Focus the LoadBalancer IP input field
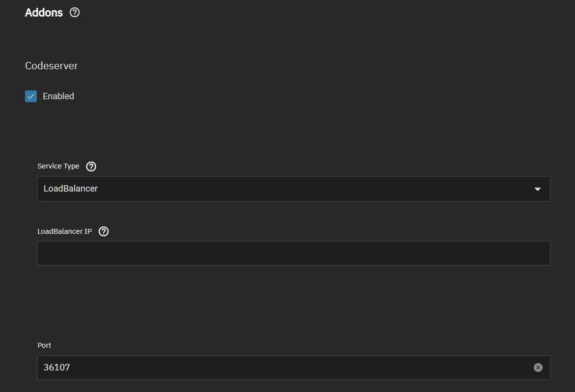Image resolution: width=575 pixels, height=392 pixels. tap(294, 253)
